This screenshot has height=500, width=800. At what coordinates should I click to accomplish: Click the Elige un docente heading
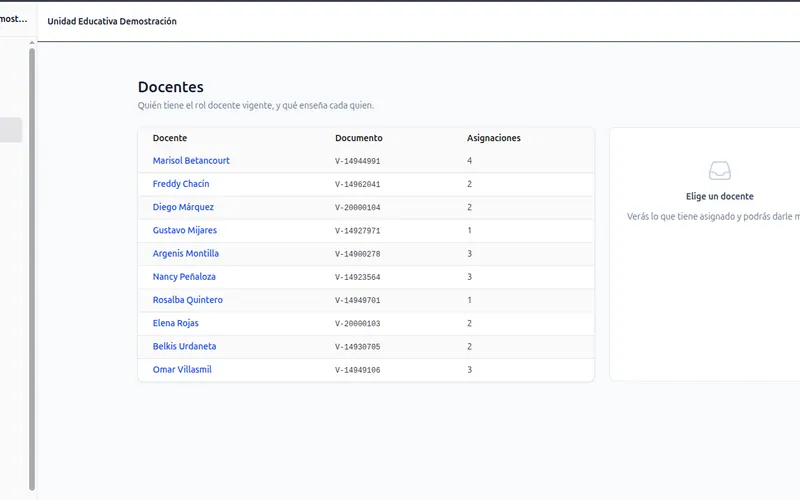(x=719, y=196)
